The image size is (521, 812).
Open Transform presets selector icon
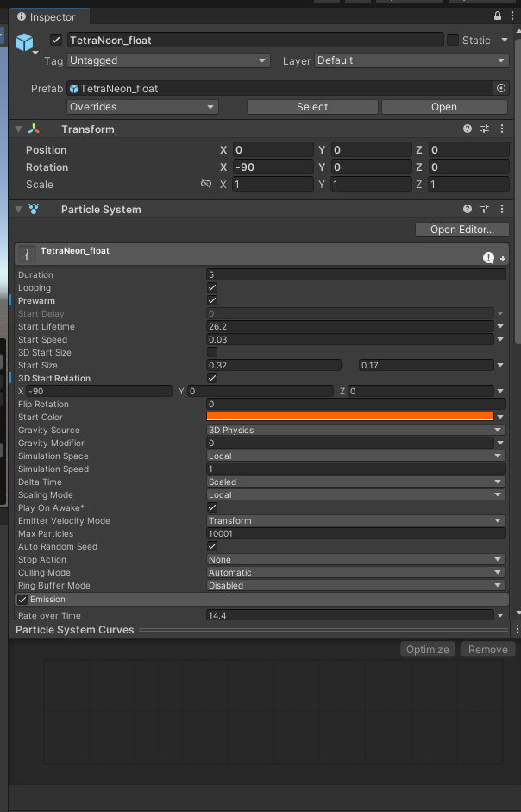click(x=485, y=129)
